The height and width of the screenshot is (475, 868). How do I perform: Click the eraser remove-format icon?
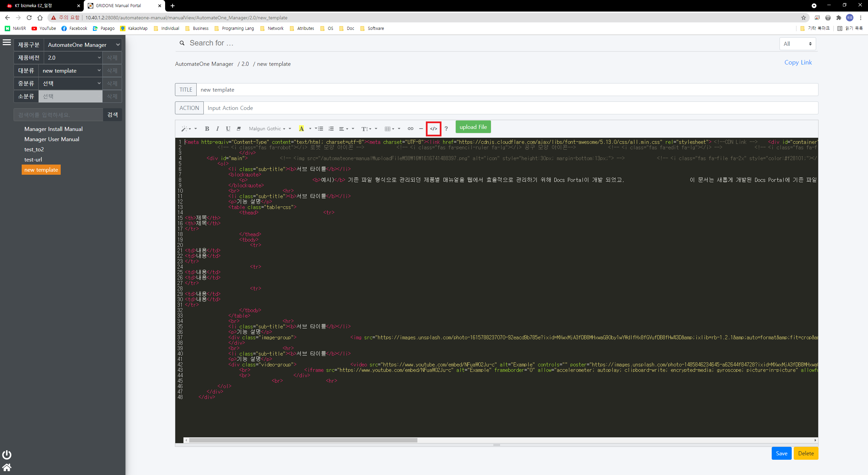pyautogui.click(x=239, y=129)
